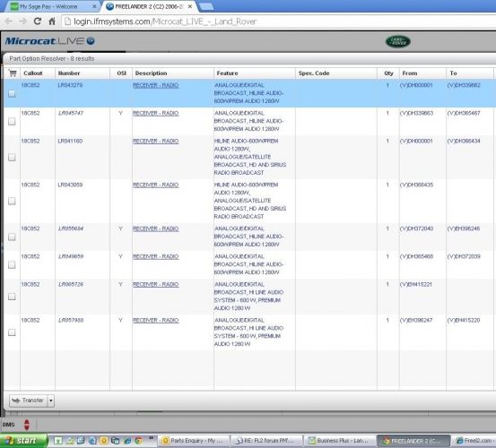Tick the checkbox for part LR045747
496x448 pixels.
pos(12,121)
